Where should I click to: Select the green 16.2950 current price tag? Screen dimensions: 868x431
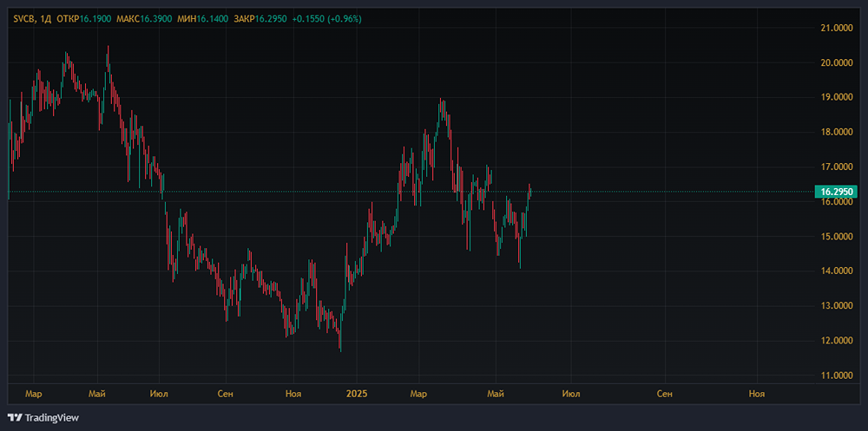(836, 192)
